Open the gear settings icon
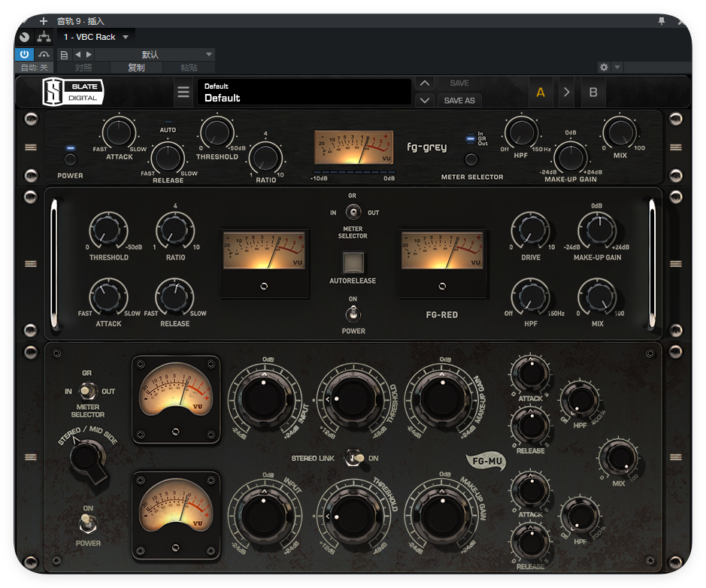 (604, 67)
